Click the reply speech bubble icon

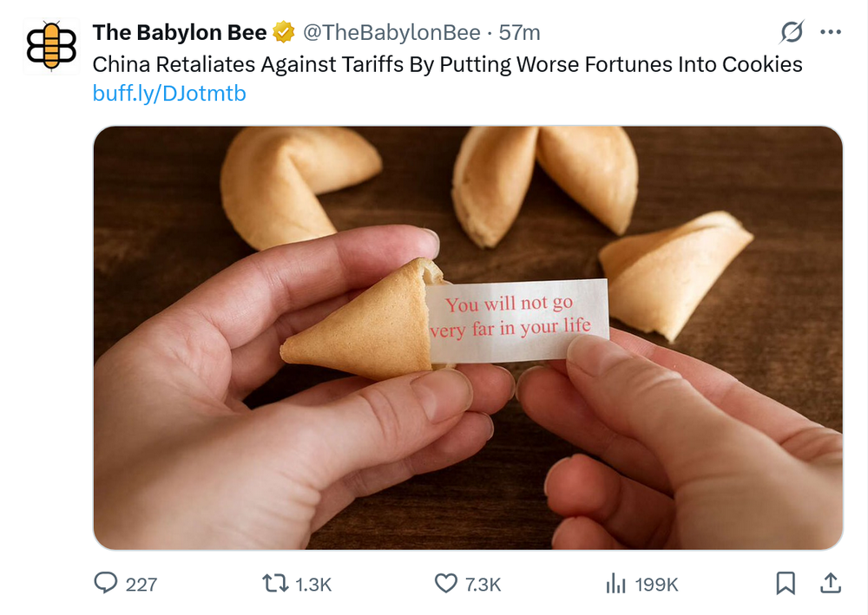click(x=105, y=584)
